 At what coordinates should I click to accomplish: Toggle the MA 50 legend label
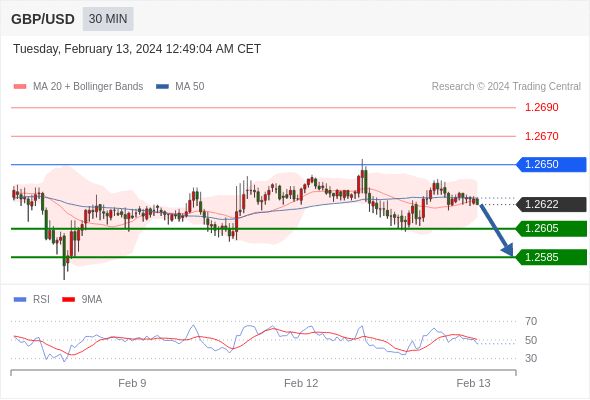pos(190,87)
